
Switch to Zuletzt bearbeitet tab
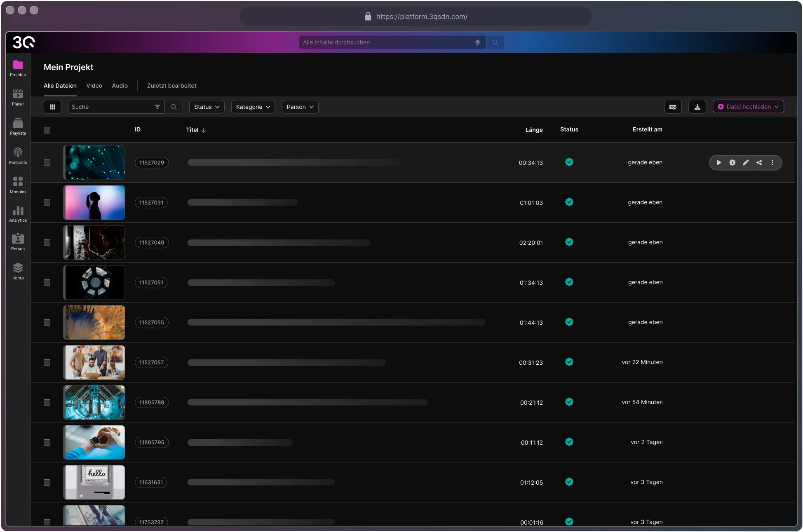coord(171,86)
